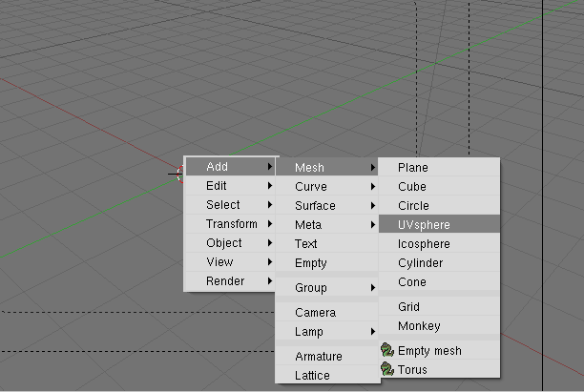Image resolution: width=584 pixels, height=392 pixels.
Task: Choose Cylinder mesh primitive
Action: coord(439,263)
